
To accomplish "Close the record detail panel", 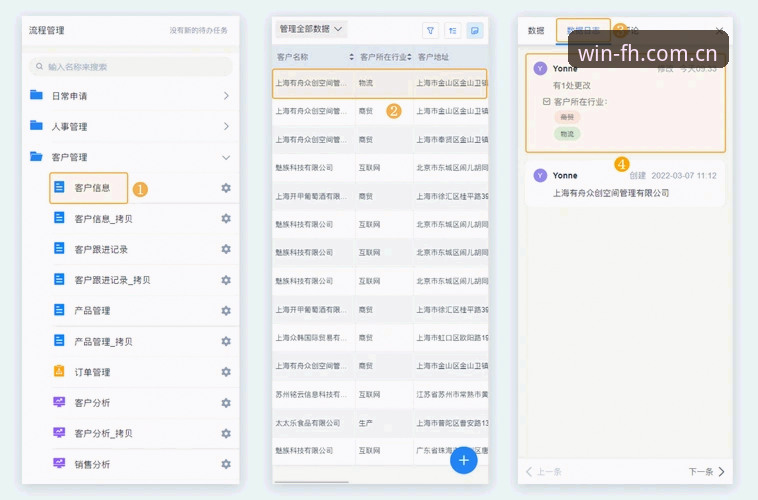I will 719,30.
